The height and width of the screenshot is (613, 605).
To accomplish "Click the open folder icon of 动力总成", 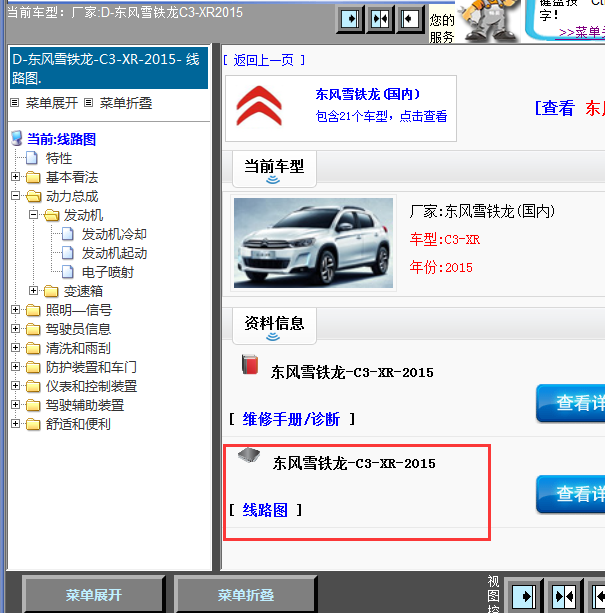I will tap(34, 196).
